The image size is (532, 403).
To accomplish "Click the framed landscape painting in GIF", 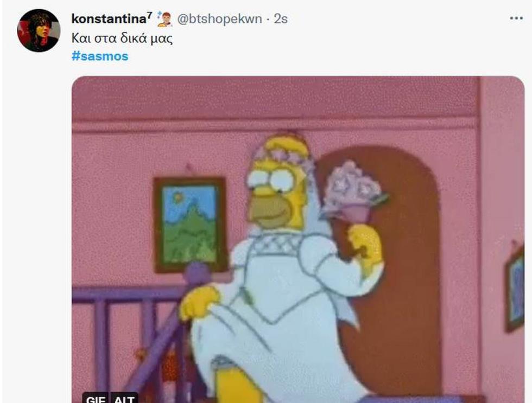I will (190, 225).
